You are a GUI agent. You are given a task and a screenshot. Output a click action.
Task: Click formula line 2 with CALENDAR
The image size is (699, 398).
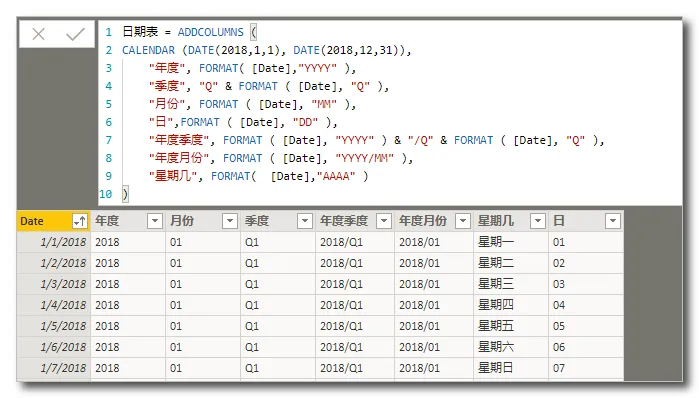[266, 50]
